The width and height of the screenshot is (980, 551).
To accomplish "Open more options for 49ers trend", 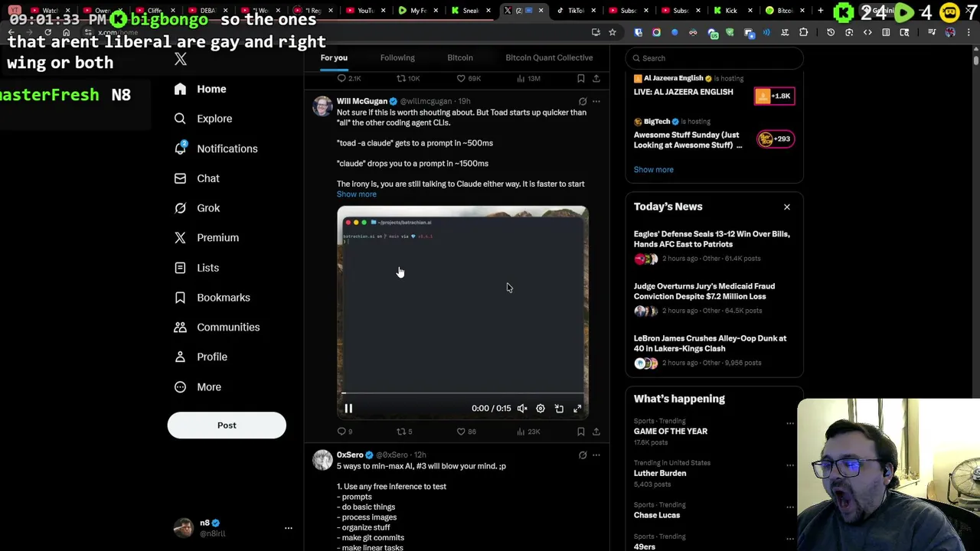I will 789,539.
